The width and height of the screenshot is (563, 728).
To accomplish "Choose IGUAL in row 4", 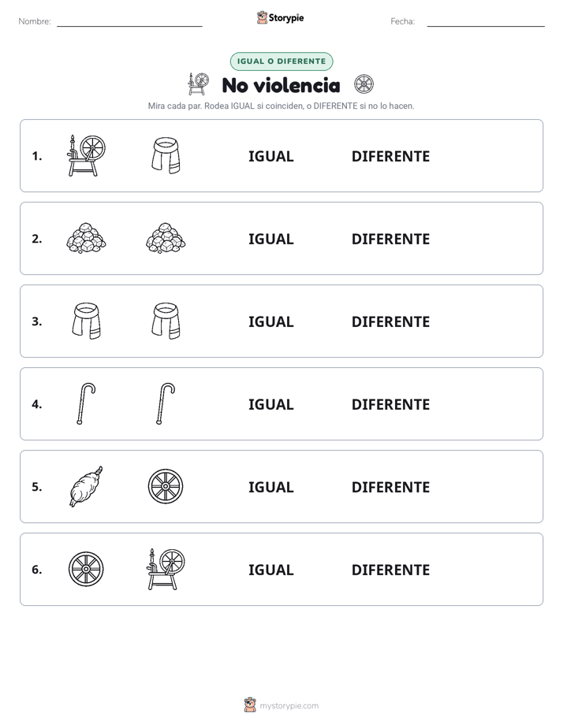I will (270, 404).
